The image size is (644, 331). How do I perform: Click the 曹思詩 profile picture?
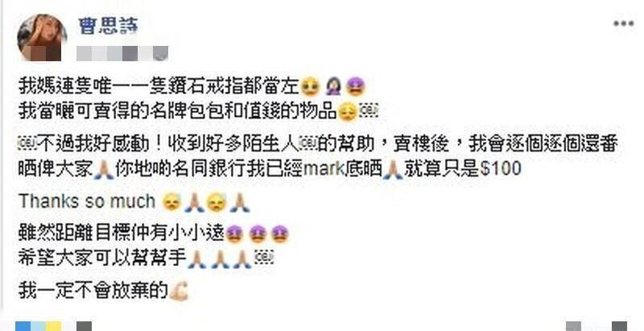click(42, 37)
